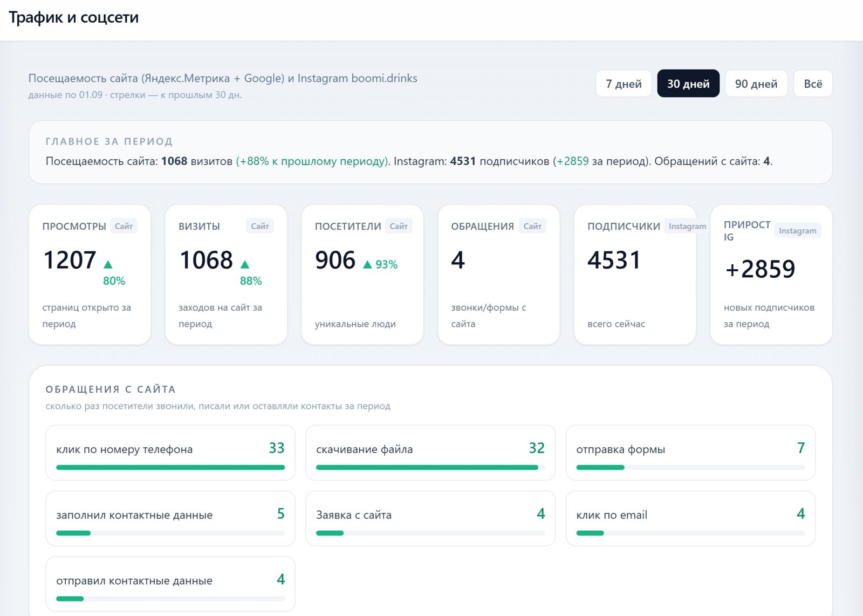
Task: Click the count 32 for file downloads
Action: [x=537, y=448]
